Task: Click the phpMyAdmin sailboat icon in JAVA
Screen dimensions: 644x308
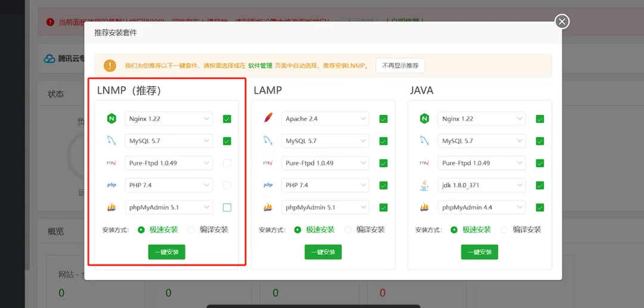Action: (x=425, y=207)
